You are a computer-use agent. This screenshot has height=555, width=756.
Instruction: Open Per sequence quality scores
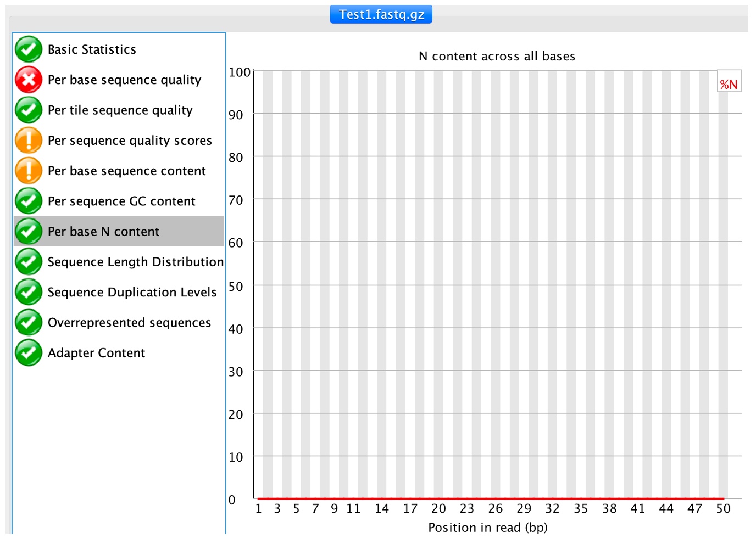(130, 141)
